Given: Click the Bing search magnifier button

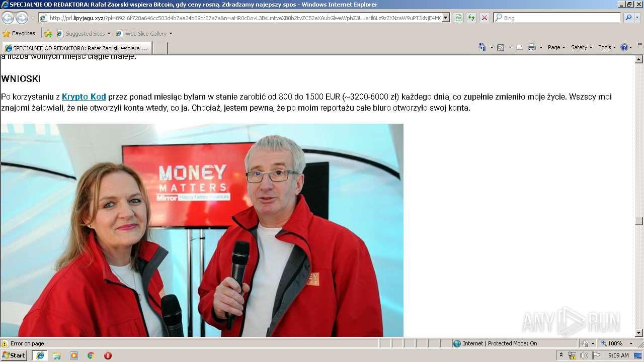Looking at the screenshot, I should coord(628,18).
